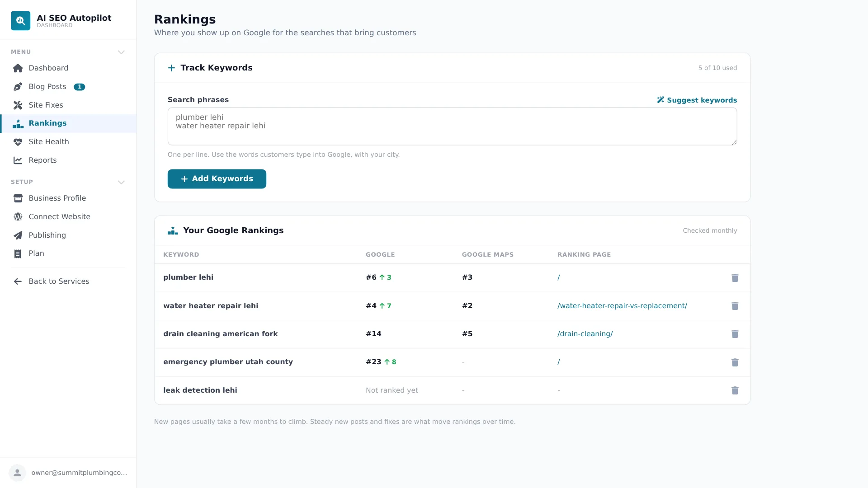The height and width of the screenshot is (488, 868).
Task: Click the RANKING PAGE column header
Action: 584,255
